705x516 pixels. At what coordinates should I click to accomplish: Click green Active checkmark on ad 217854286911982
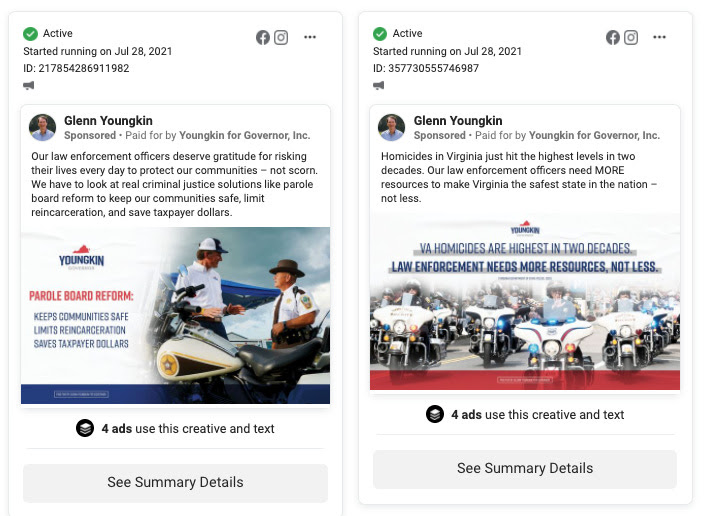pyautogui.click(x=31, y=34)
